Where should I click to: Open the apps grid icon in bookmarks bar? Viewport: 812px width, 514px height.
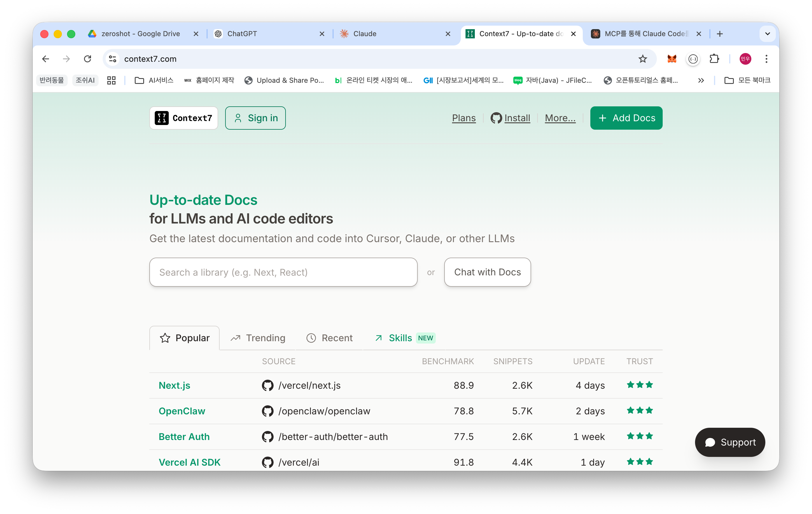pos(111,80)
